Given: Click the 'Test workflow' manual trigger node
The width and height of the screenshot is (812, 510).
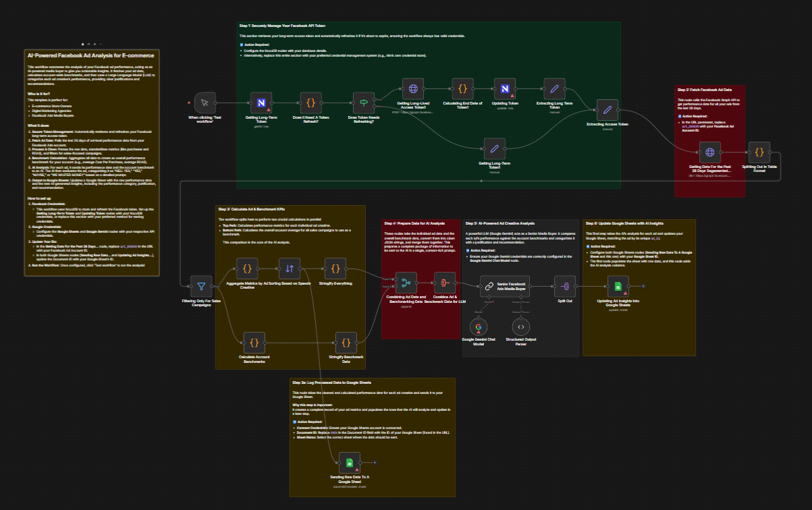Looking at the screenshot, I should [204, 103].
